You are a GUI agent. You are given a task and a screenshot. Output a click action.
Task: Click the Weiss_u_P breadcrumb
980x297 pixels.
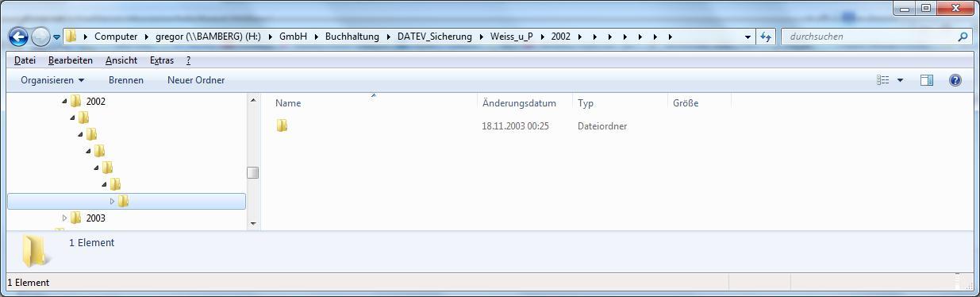pyautogui.click(x=511, y=37)
